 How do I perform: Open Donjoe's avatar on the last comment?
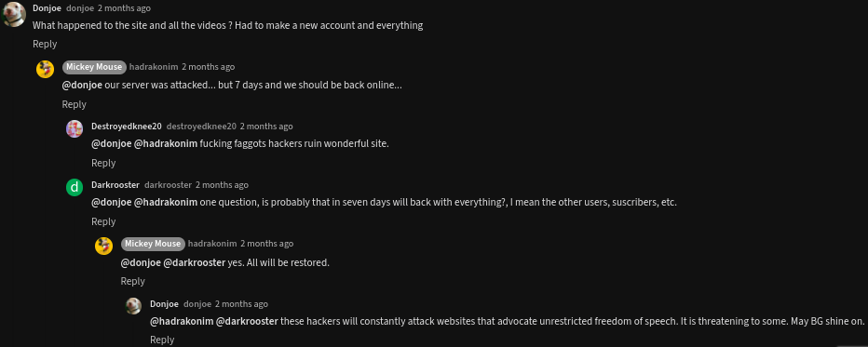point(133,305)
